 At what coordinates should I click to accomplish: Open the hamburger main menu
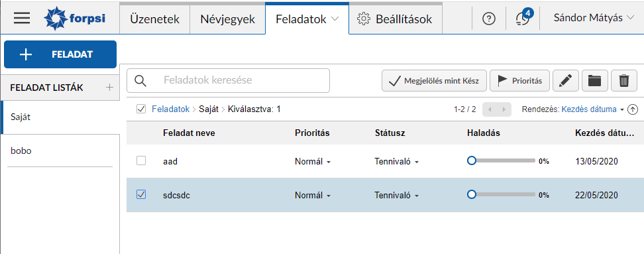coord(22,19)
